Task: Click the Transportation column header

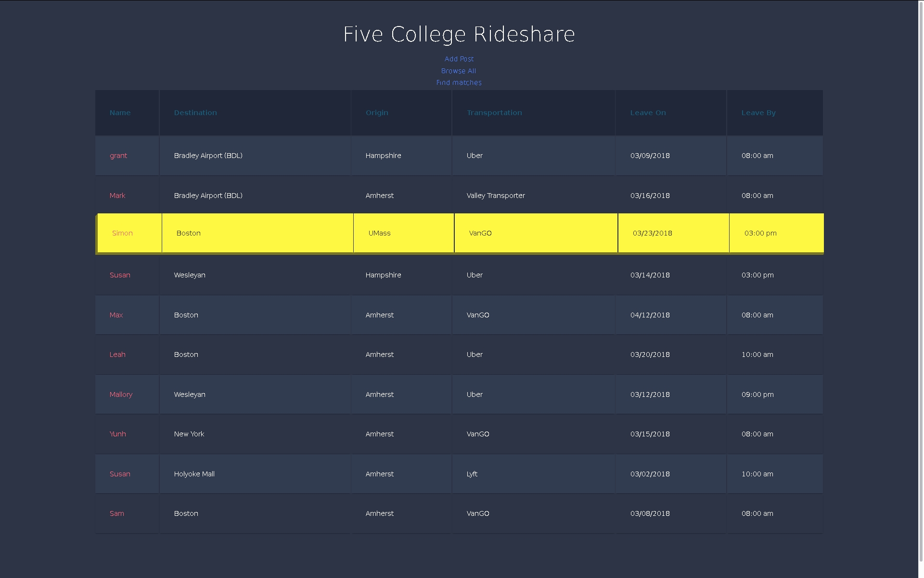Action: (x=494, y=112)
